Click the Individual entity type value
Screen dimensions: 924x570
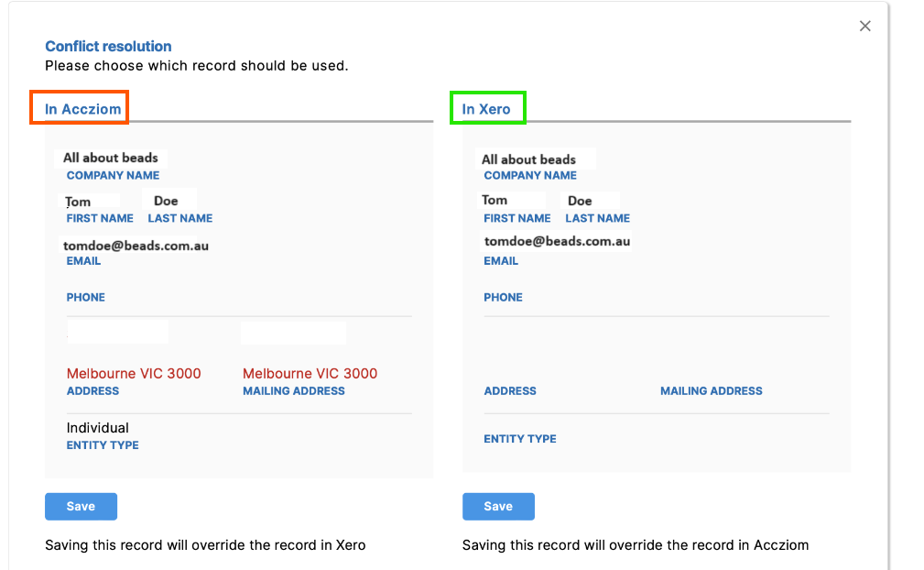tap(97, 428)
